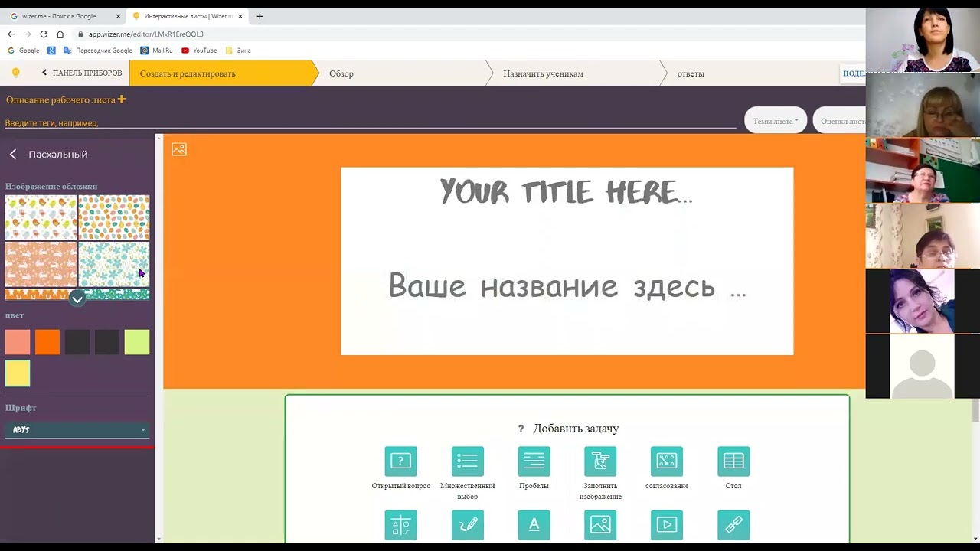Click the tags input field Введите теги
The image size is (980, 551).
(370, 122)
